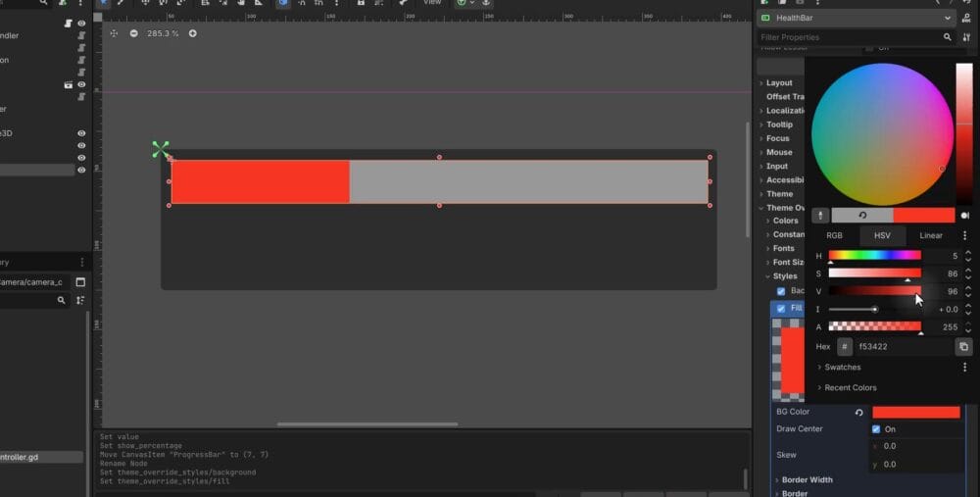Click the horizontal viewport scrollbar
The image size is (980, 497).
pos(367,423)
